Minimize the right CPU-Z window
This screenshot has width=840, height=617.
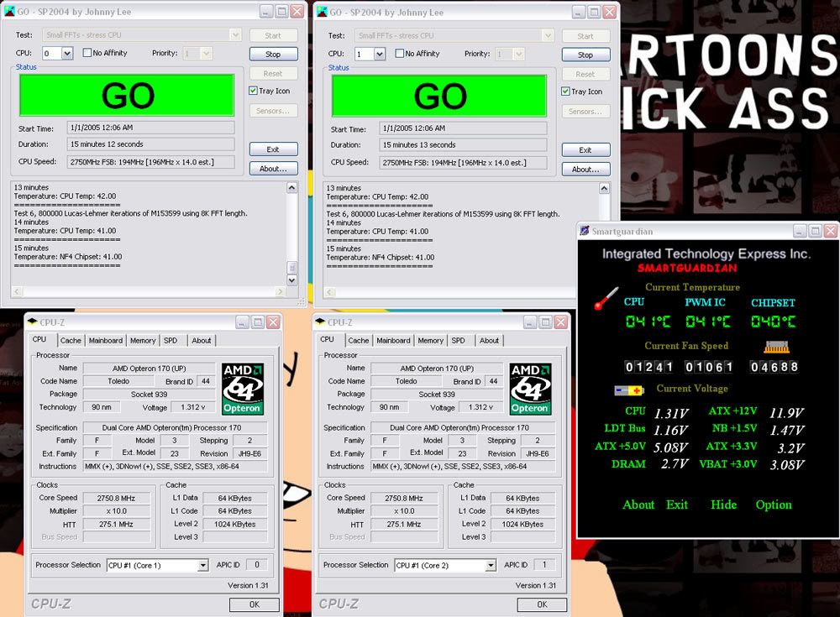(530, 322)
